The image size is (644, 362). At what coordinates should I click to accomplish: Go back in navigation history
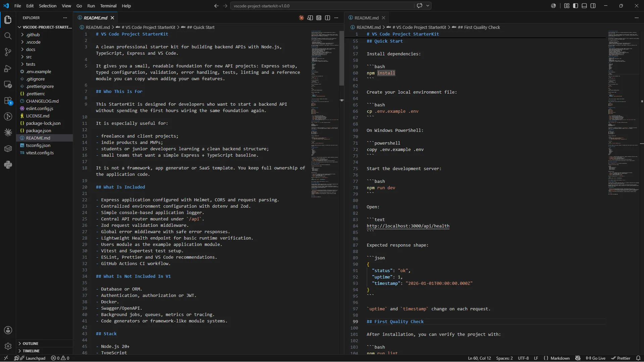tap(216, 6)
